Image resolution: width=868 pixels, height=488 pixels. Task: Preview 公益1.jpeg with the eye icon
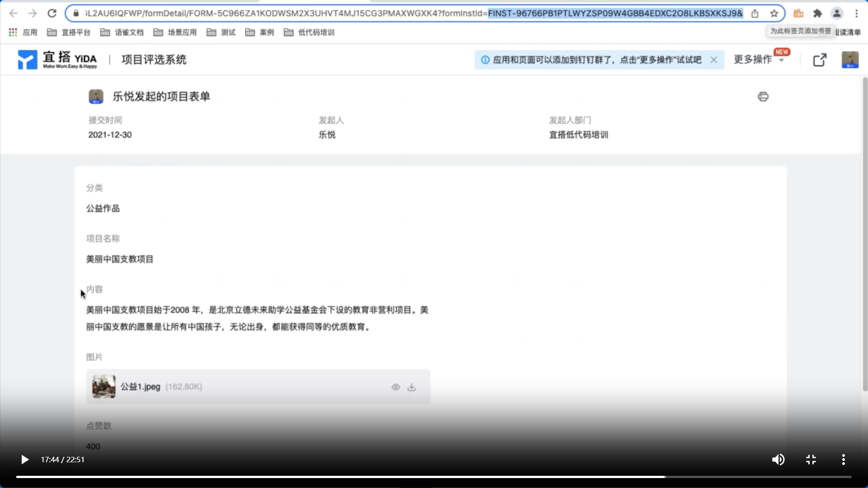tap(396, 387)
